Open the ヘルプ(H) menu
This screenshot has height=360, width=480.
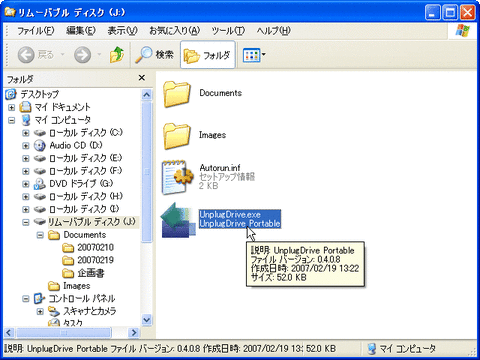pos(273,31)
